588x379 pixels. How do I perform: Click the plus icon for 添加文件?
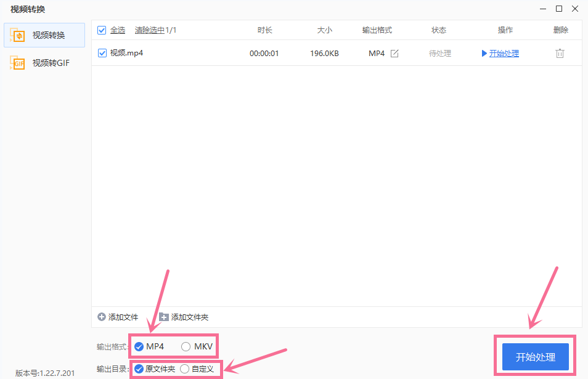pos(102,317)
